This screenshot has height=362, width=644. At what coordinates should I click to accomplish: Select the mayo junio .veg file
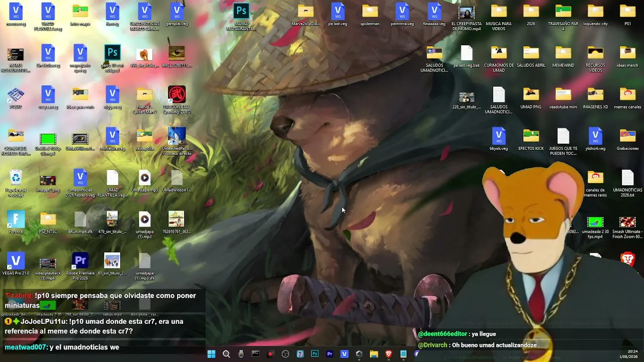tap(80, 58)
